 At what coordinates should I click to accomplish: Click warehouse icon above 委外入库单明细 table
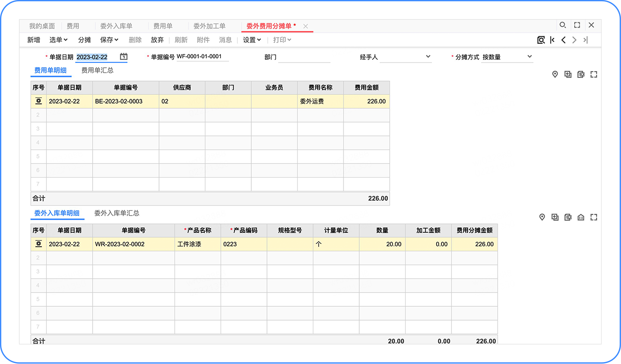(581, 218)
